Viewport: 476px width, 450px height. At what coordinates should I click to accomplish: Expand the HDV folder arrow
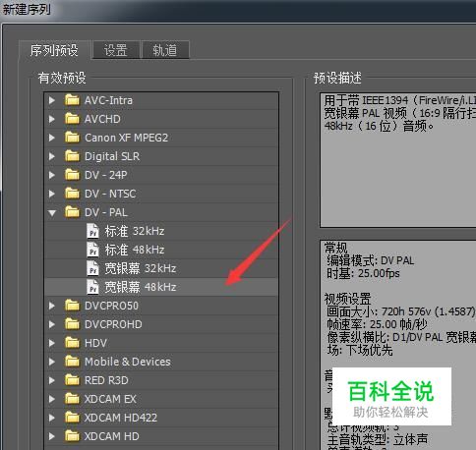coord(52,343)
